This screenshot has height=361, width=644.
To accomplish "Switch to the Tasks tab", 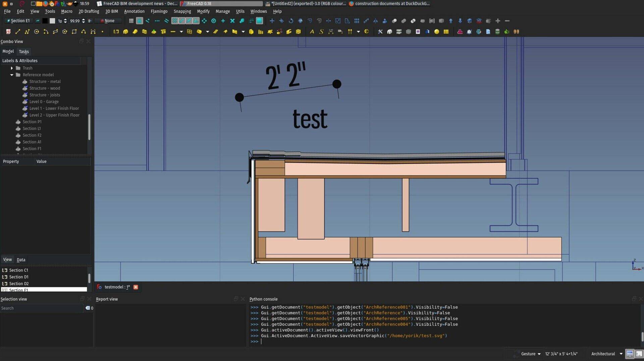I will tap(24, 51).
